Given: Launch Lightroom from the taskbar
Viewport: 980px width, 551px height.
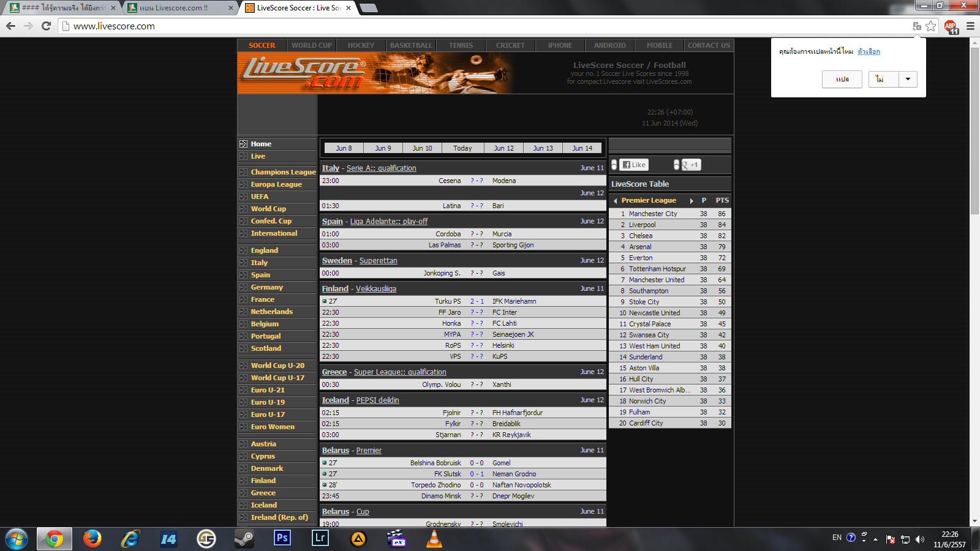Looking at the screenshot, I should pyautogui.click(x=320, y=538).
